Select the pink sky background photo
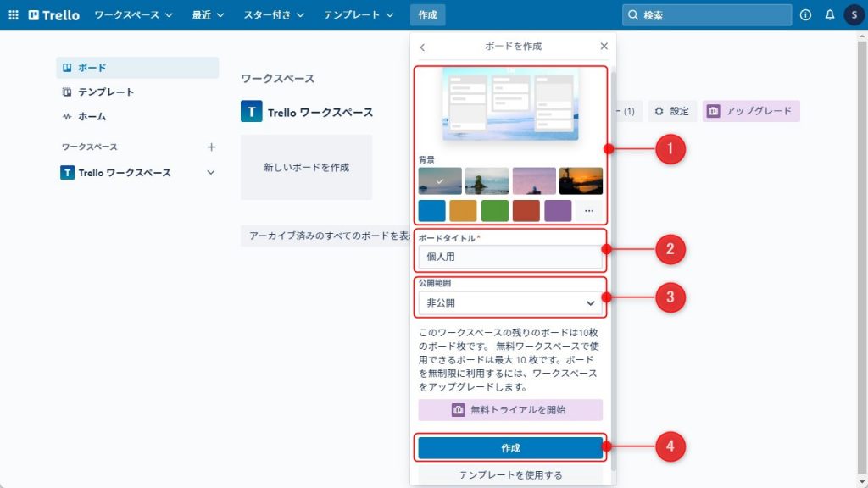 pos(534,181)
